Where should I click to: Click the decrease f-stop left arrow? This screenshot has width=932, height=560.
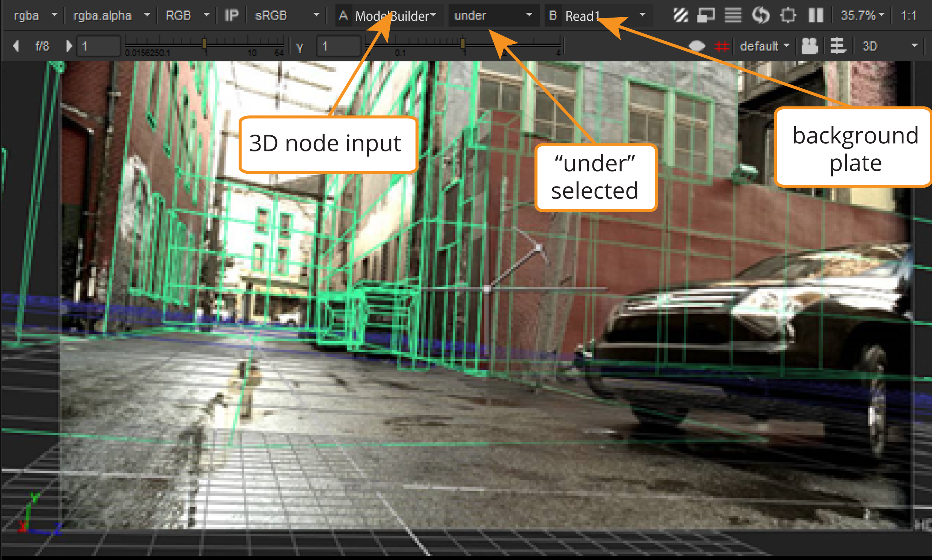tap(16, 46)
